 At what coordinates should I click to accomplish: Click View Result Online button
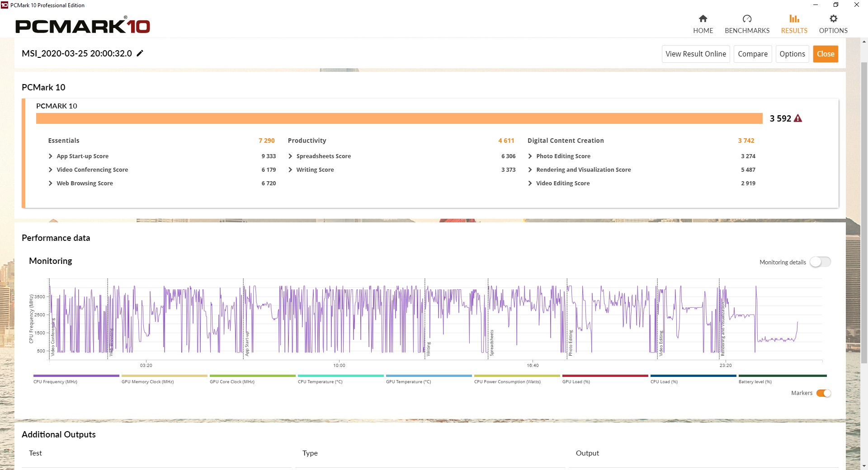coord(696,54)
